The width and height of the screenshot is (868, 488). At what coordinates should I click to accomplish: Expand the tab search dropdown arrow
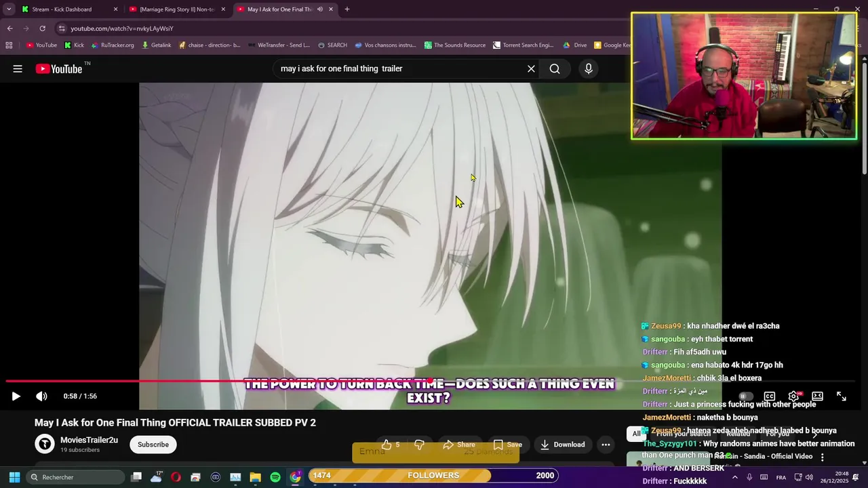pos(9,9)
